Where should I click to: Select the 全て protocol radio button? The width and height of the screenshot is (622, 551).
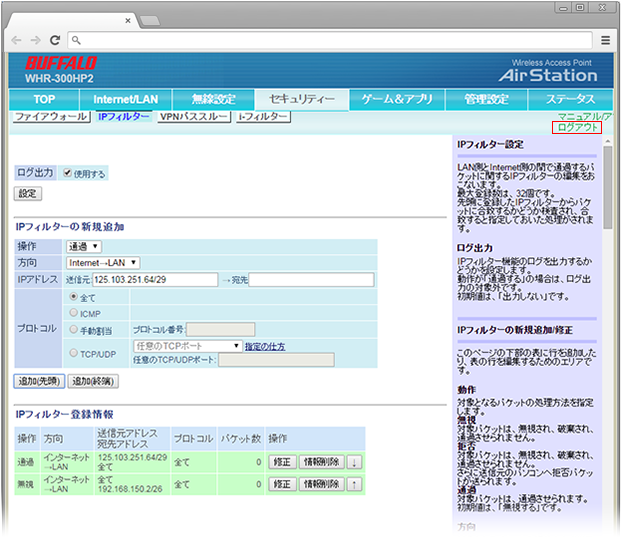coord(73,297)
